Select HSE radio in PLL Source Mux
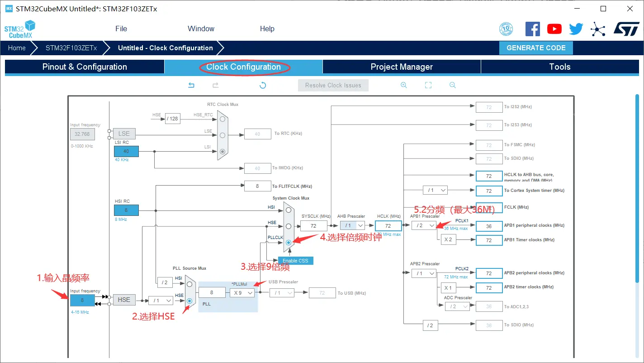The height and width of the screenshot is (363, 644). pos(189,301)
